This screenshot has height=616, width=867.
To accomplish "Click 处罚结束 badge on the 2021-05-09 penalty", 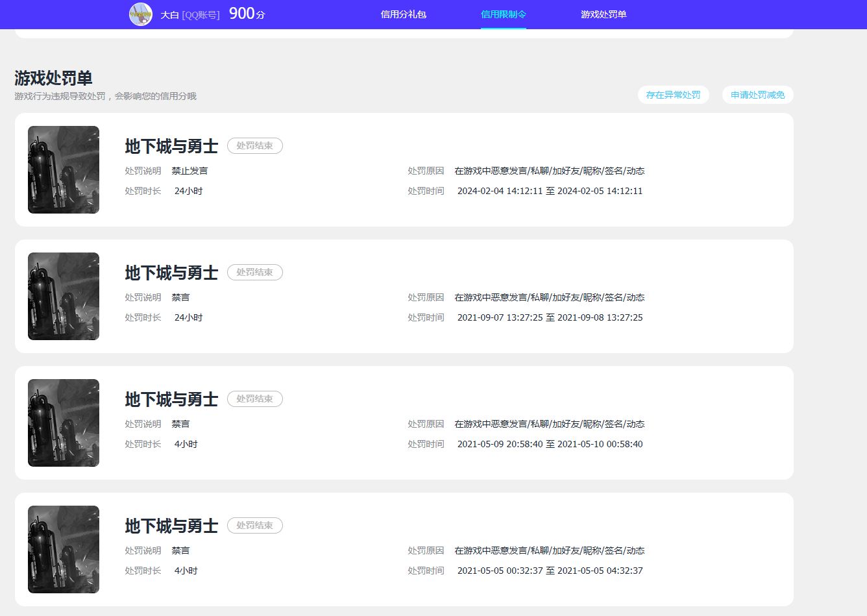I will click(254, 399).
